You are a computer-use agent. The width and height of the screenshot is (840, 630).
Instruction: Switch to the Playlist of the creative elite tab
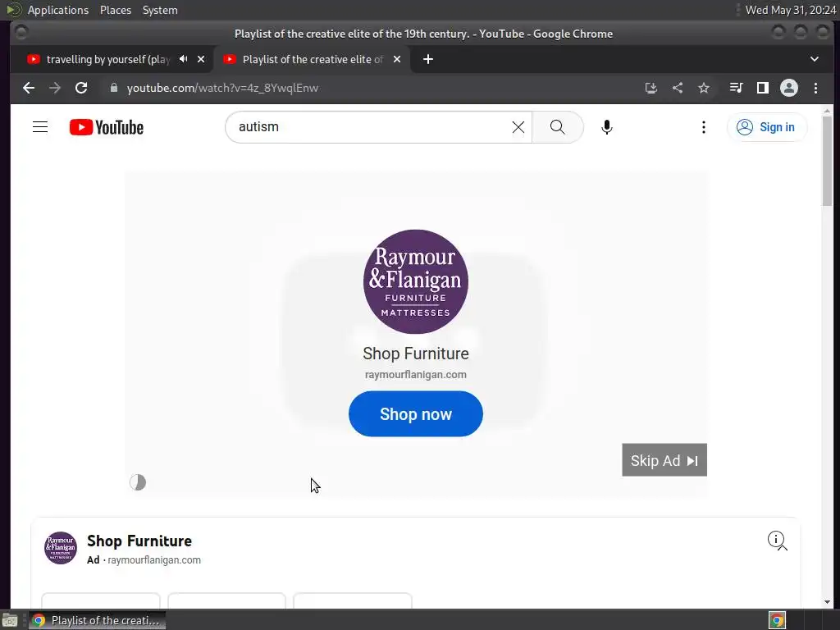coord(313,59)
